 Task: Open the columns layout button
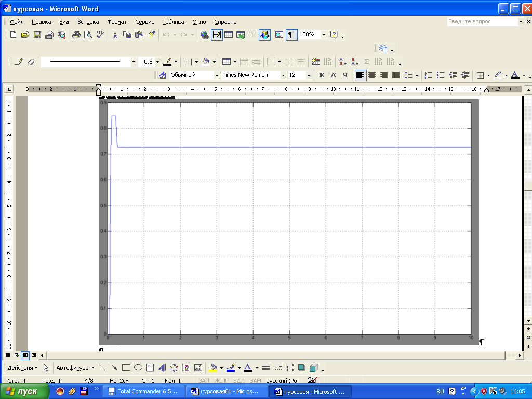click(x=252, y=35)
